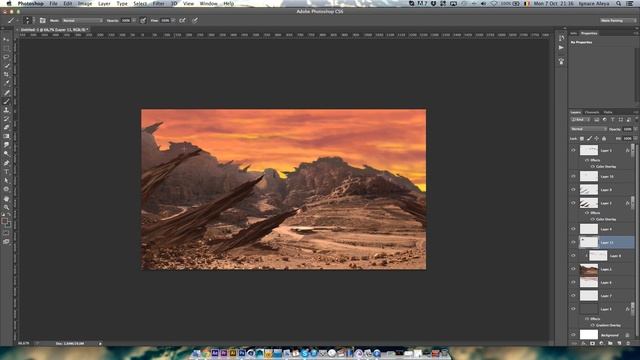Image resolution: width=640 pixels, height=360 pixels.
Task: Toggle the Brush panel from options bar
Action: coord(42,20)
